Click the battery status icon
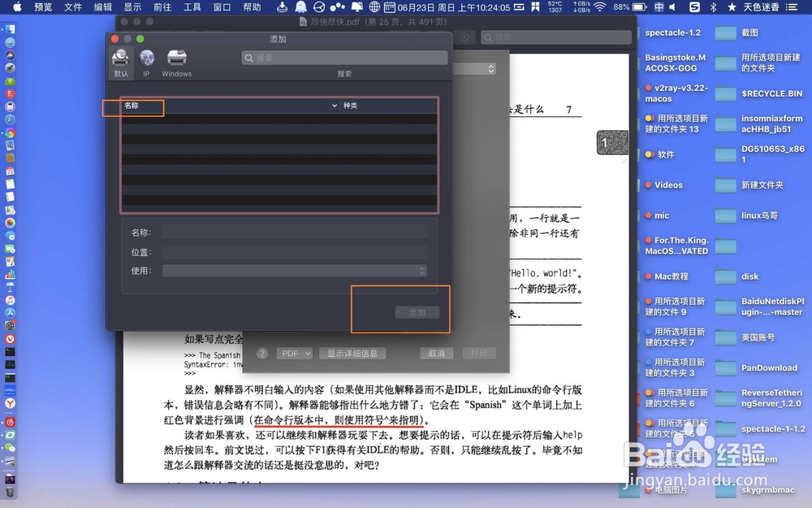The height and width of the screenshot is (508, 812). (x=640, y=7)
